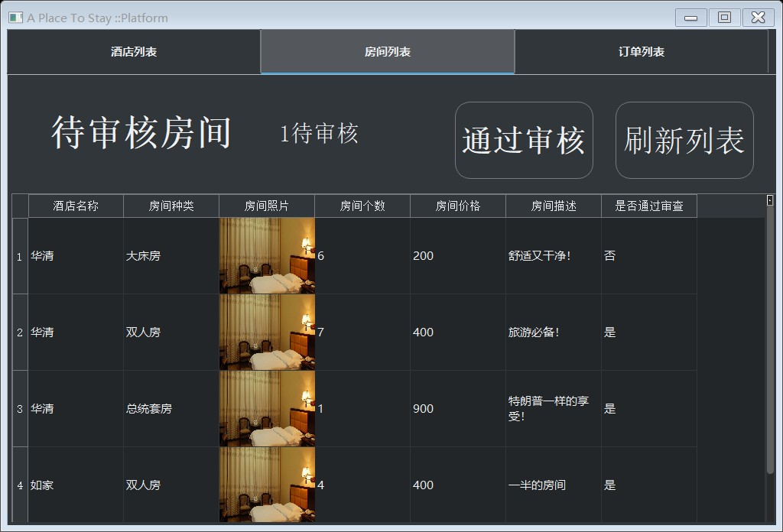Minimize the Platform window
Image resolution: width=783 pixels, height=532 pixels.
click(x=690, y=18)
